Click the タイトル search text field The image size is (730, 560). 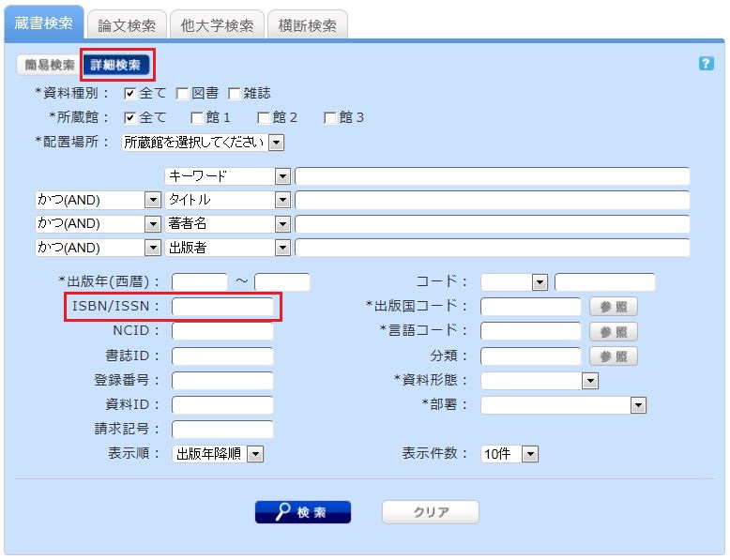[492, 200]
